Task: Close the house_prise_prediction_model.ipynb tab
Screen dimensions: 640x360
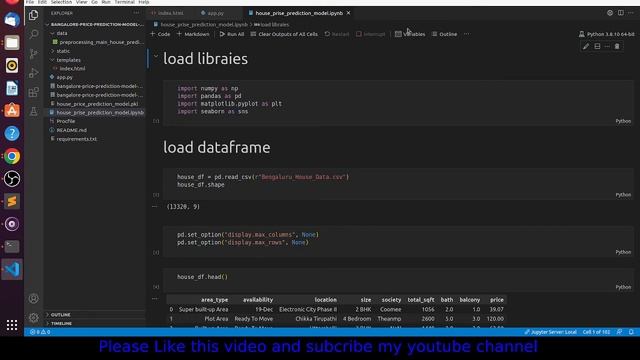Action: point(349,13)
